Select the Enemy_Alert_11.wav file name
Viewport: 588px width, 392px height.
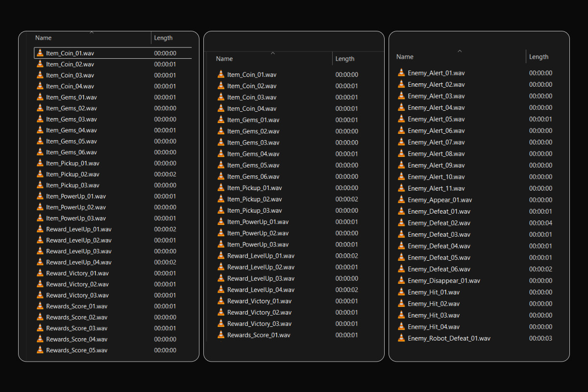[x=436, y=188]
